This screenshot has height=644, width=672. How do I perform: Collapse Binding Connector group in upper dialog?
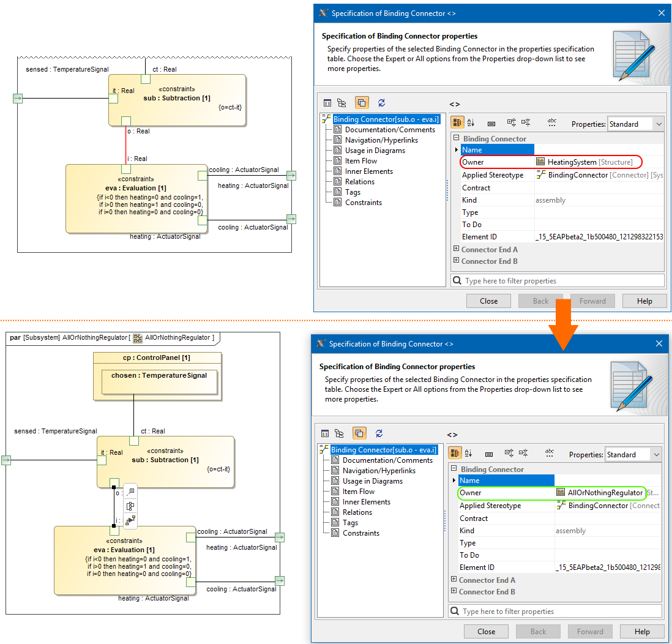tap(457, 138)
